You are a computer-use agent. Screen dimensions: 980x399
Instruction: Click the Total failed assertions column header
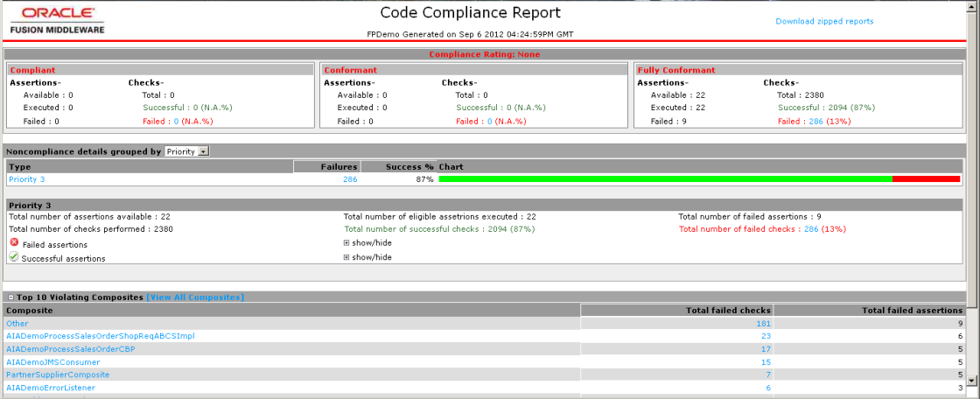tap(870, 311)
